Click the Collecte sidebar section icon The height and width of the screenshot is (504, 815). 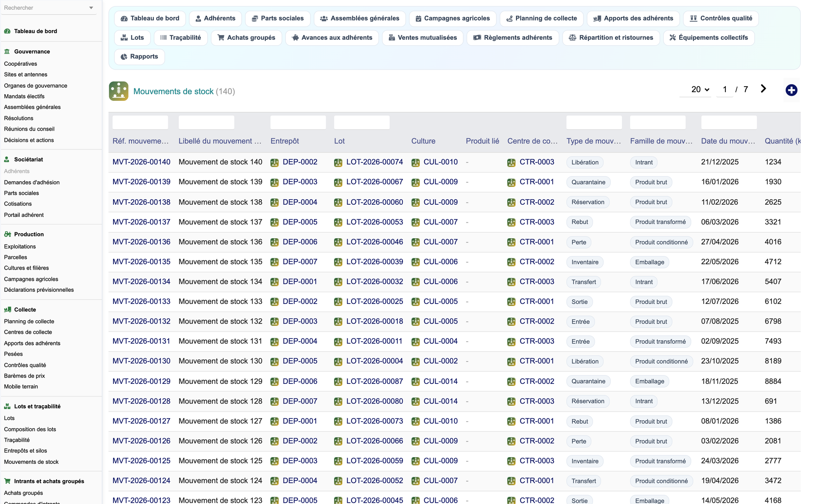(7, 310)
